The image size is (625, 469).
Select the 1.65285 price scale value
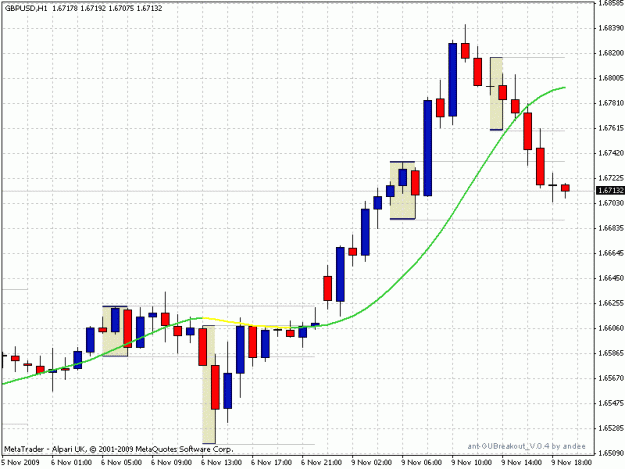(x=611, y=428)
